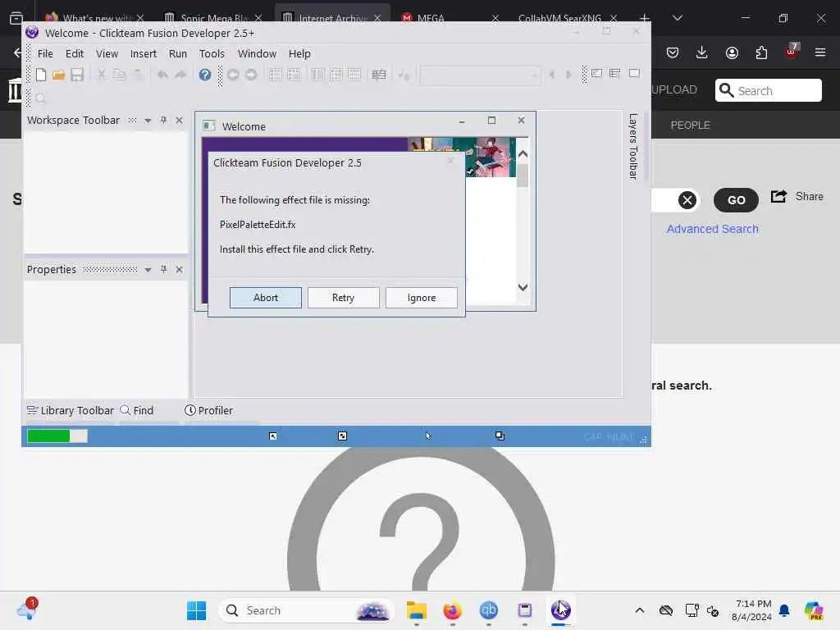Click the Firefox taskbar icon
This screenshot has height=630, width=840.
[x=453, y=610]
